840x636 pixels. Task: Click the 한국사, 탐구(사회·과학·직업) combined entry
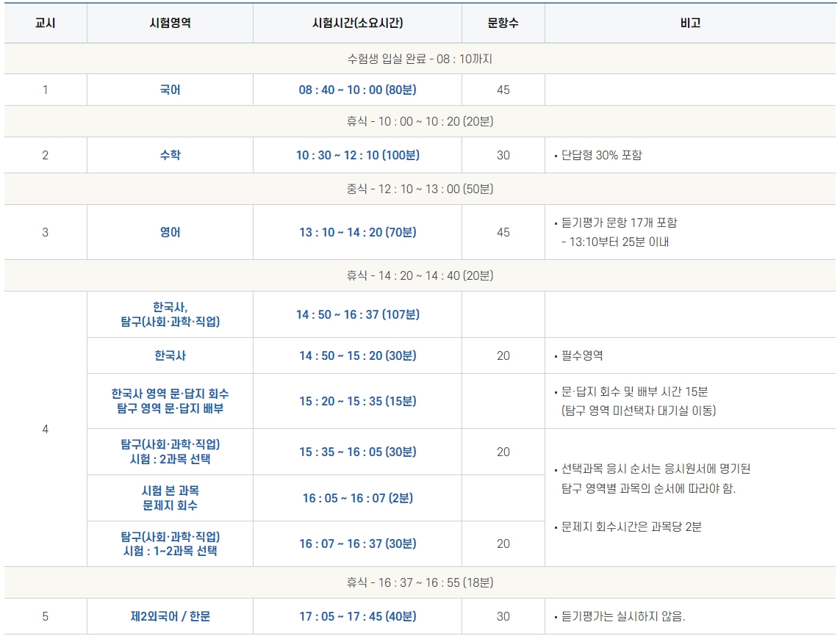point(170,314)
